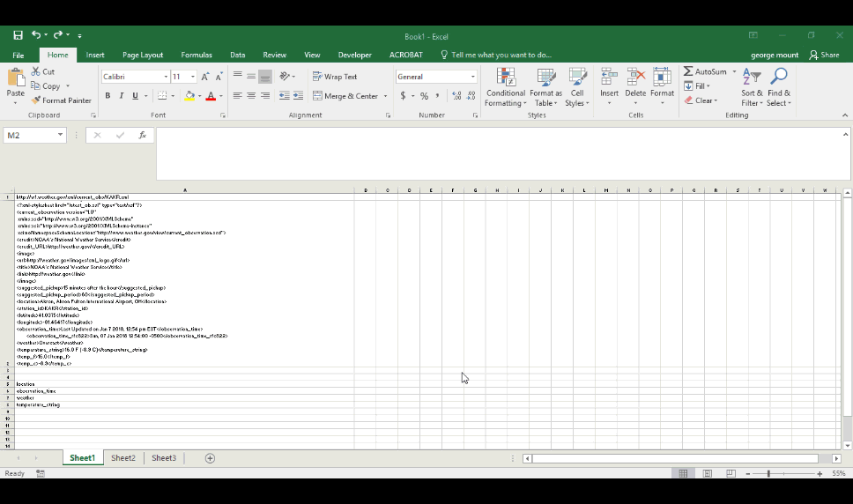Toggle Wrap Text option
Screen dimensions: 853x504
pyautogui.click(x=334, y=77)
